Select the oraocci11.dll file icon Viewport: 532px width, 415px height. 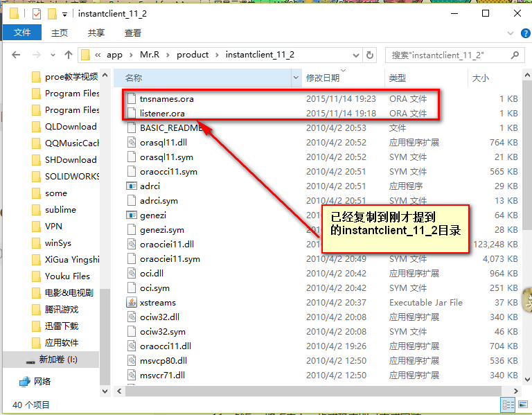point(132,346)
